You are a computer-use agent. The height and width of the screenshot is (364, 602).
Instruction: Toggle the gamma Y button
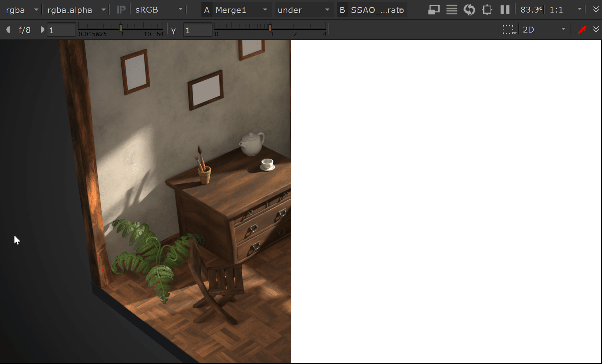(x=173, y=30)
